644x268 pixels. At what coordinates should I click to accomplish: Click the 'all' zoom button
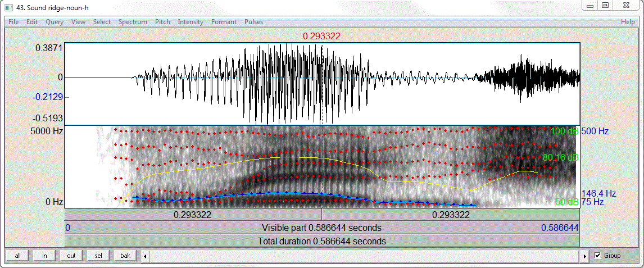point(17,256)
